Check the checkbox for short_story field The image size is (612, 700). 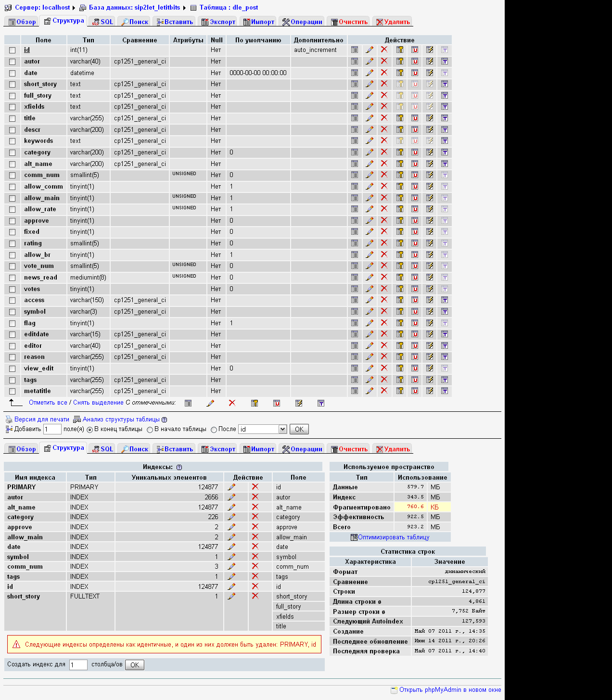[13, 85]
